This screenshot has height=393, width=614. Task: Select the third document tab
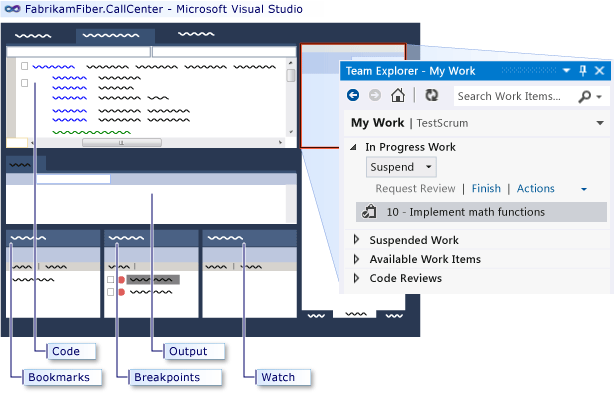(196, 34)
